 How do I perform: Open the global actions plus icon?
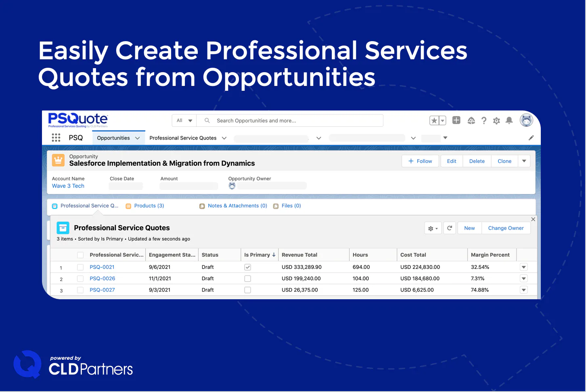pyautogui.click(x=456, y=120)
